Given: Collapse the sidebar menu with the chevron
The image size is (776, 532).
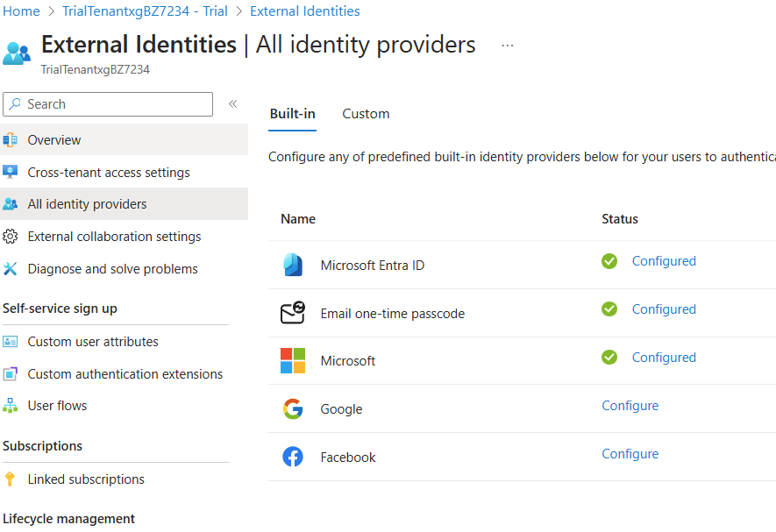Looking at the screenshot, I should click(x=233, y=103).
